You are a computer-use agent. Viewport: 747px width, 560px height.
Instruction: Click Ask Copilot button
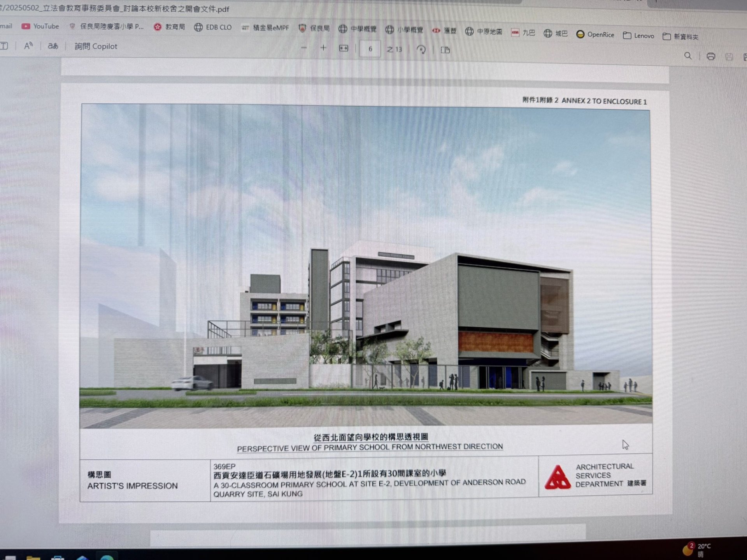[x=96, y=46]
